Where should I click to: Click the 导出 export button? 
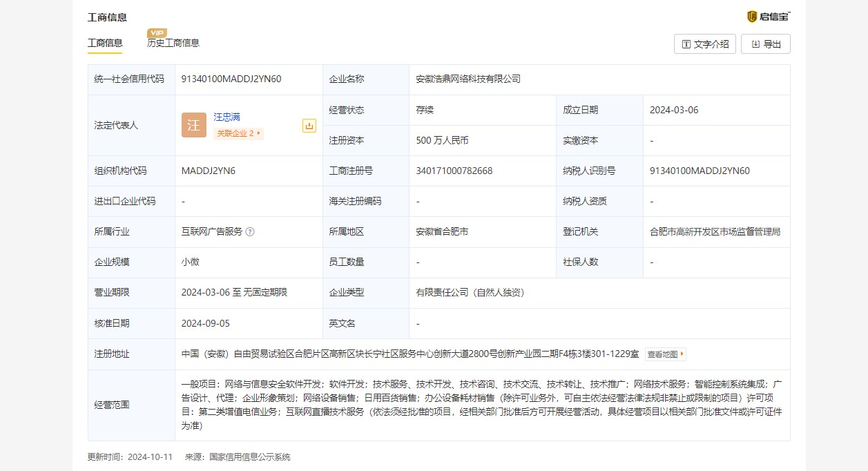click(766, 44)
